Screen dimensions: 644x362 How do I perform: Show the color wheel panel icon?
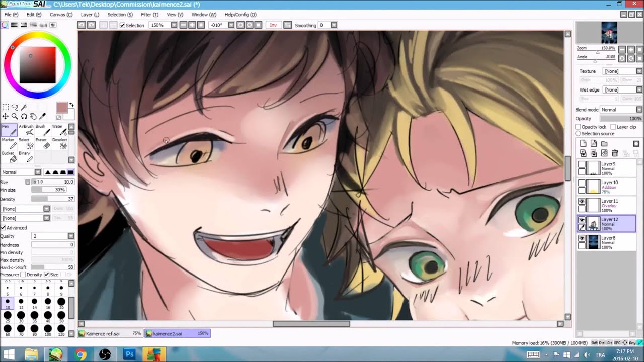(5, 25)
